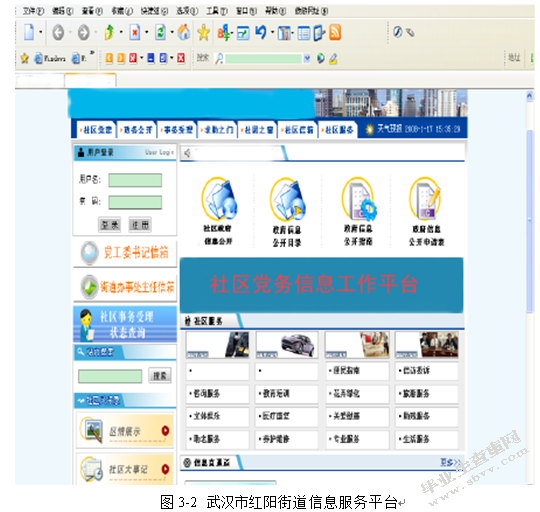Expand dropdown beside the small red X icon
This screenshot has width=540, height=512.
[x=142, y=58]
